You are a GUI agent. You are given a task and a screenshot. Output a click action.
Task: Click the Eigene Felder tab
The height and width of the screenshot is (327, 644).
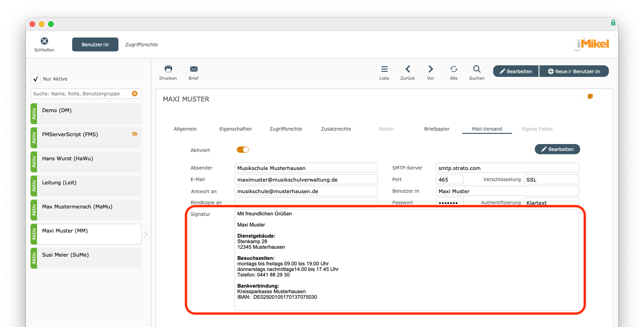(537, 129)
